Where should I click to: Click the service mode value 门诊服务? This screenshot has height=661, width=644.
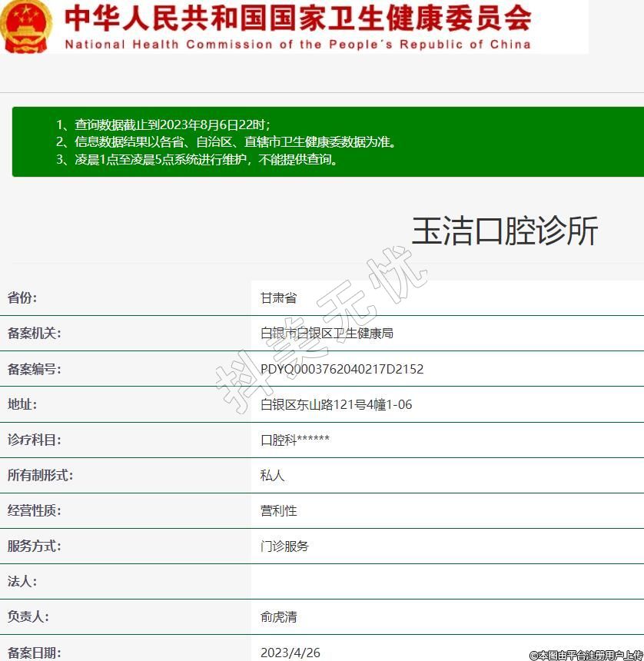point(284,546)
